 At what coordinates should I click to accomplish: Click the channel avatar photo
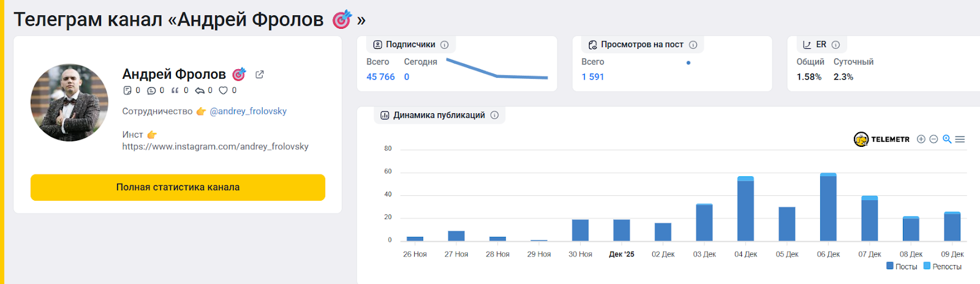tap(69, 103)
